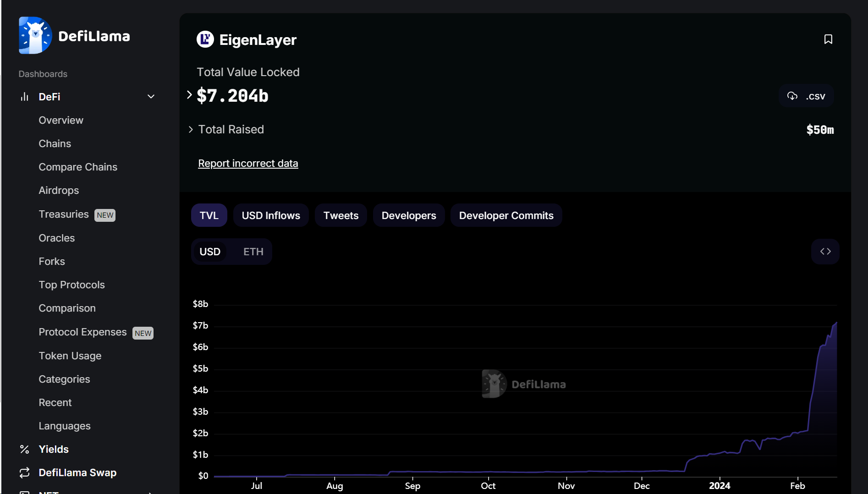Open the Languages page
This screenshot has height=494, width=868.
(65, 426)
